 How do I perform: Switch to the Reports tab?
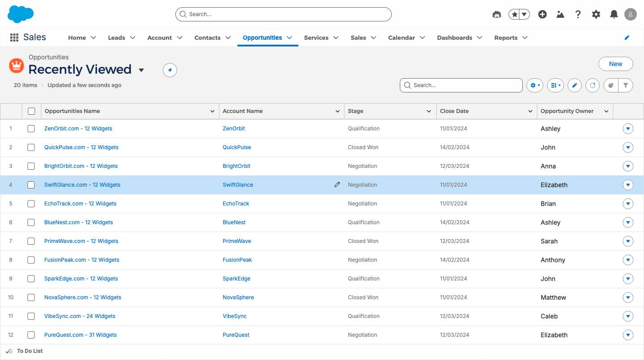pos(506,38)
